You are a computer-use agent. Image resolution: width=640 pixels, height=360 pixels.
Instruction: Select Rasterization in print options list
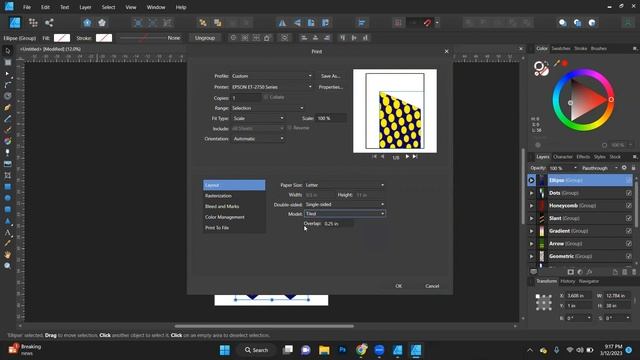pos(234,196)
